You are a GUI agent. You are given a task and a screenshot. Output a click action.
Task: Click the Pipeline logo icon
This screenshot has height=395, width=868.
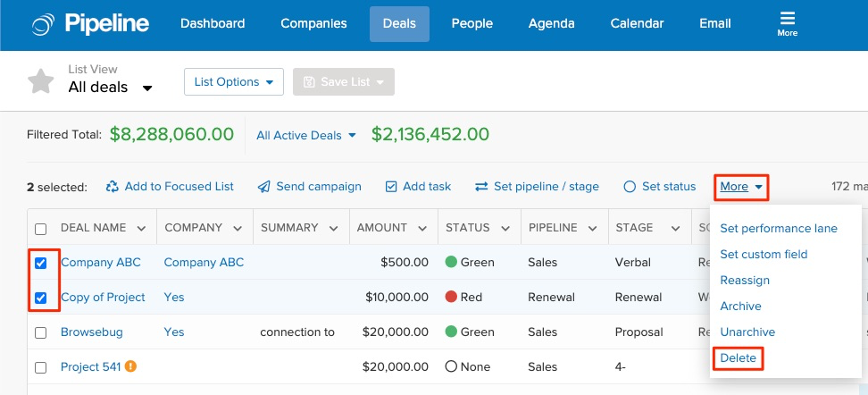point(42,24)
